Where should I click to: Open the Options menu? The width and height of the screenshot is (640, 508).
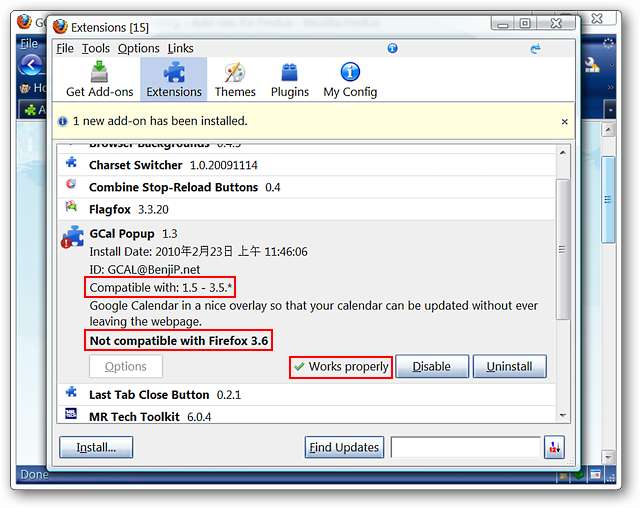click(x=139, y=49)
